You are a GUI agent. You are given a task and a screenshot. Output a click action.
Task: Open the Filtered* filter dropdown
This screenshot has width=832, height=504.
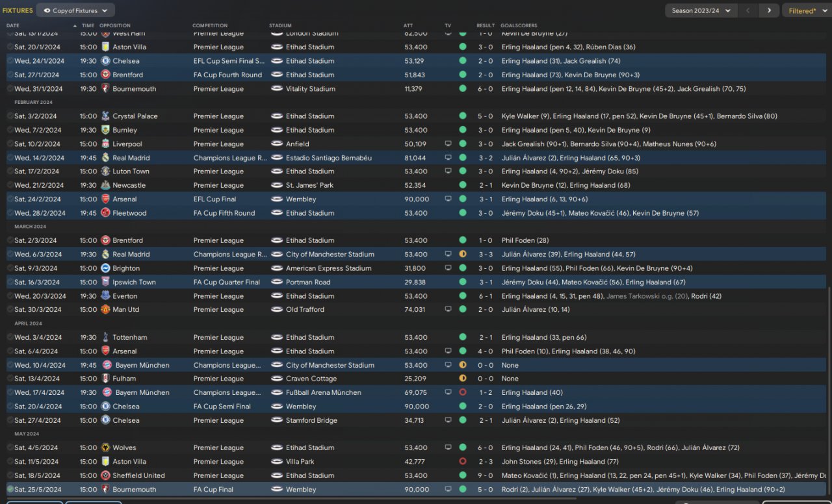pos(807,10)
